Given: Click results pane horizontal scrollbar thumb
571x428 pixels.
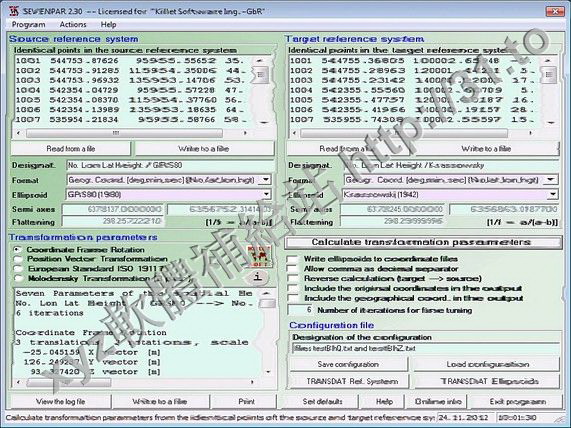Looking at the screenshot, I should click(68, 382).
